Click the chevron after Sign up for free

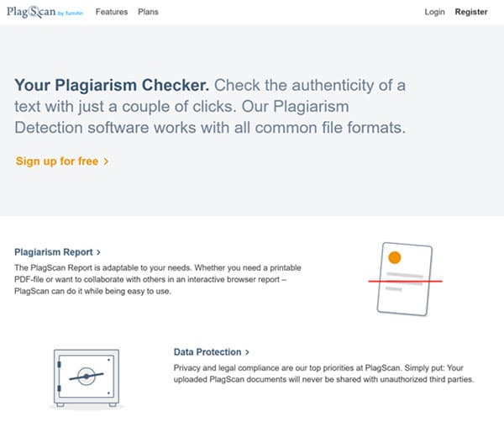[106, 161]
